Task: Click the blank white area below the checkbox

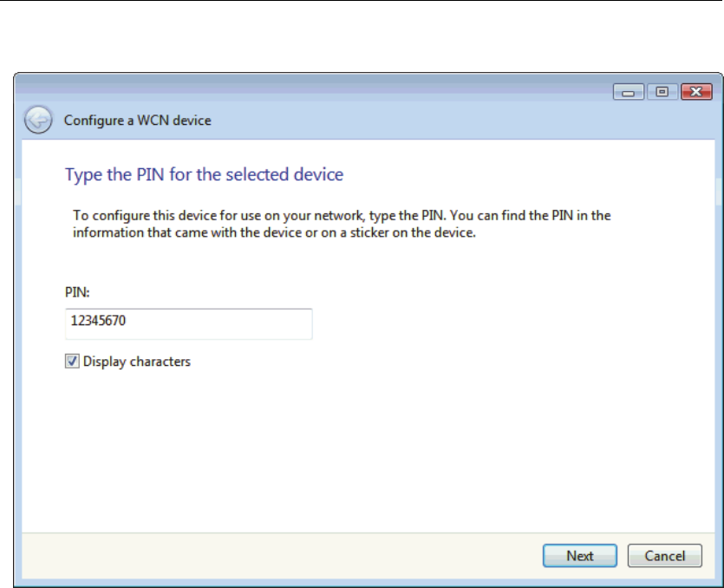Action: tap(347, 451)
